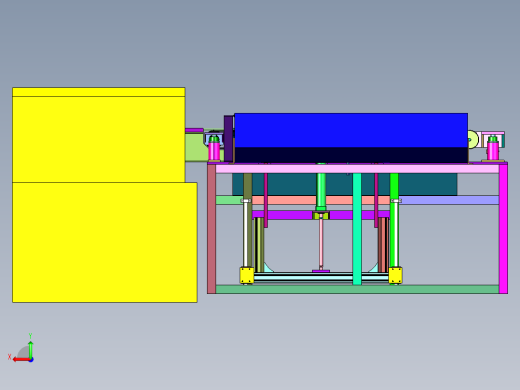
Task: Select the thin yellow cabinet top strip
Action: tap(99, 92)
